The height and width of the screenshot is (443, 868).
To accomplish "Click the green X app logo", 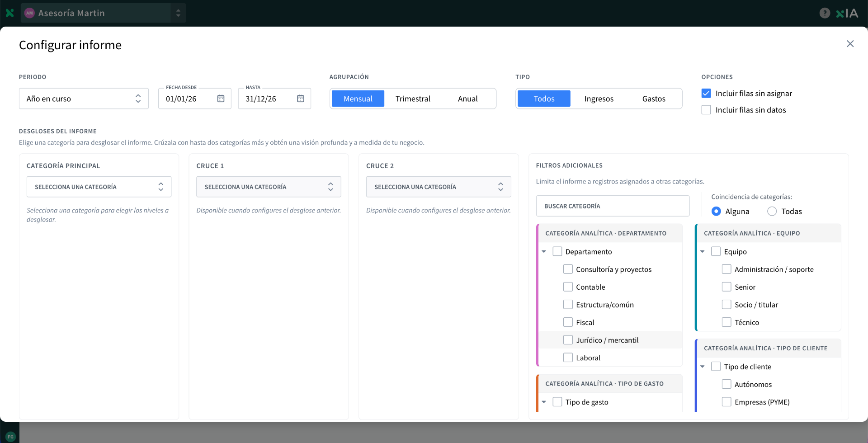I will tap(9, 13).
